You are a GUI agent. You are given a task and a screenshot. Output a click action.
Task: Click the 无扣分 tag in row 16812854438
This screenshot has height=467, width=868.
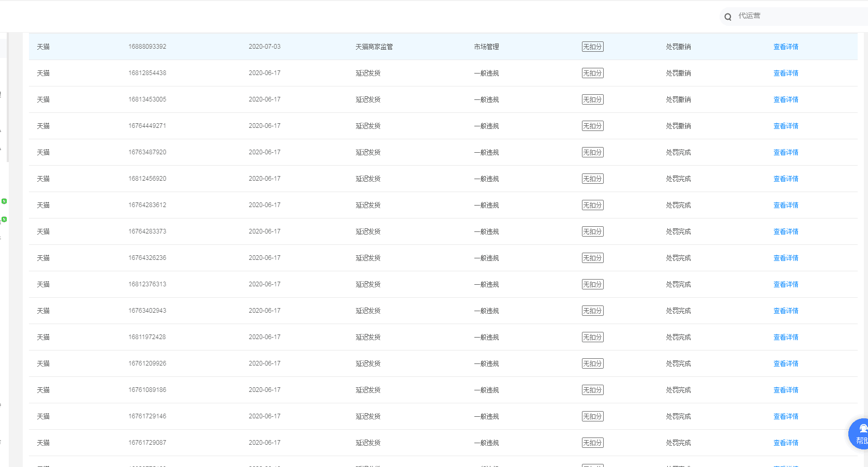pos(592,73)
